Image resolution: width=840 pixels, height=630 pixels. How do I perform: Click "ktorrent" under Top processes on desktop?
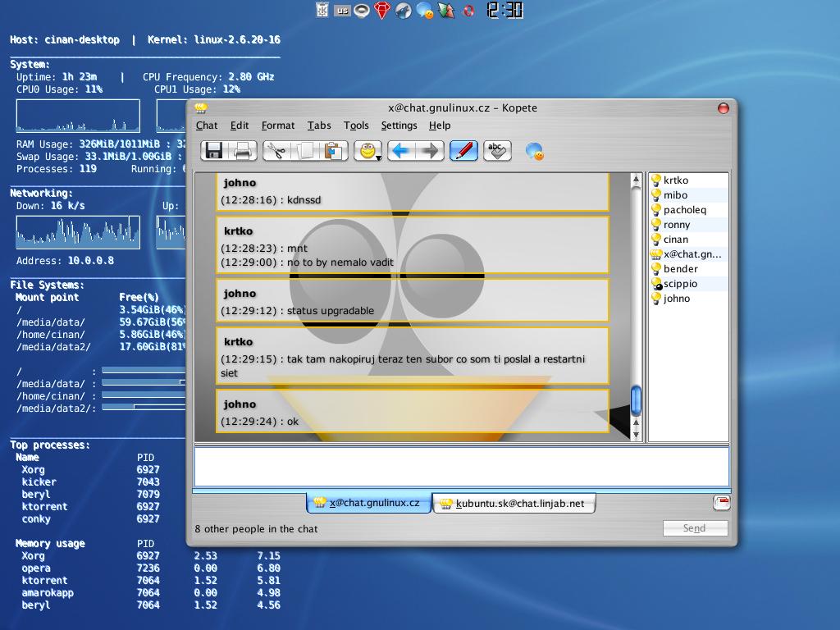pyautogui.click(x=44, y=507)
